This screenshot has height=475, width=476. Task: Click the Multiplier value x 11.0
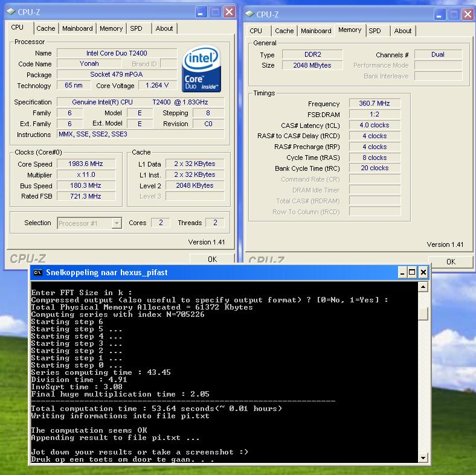(x=86, y=174)
